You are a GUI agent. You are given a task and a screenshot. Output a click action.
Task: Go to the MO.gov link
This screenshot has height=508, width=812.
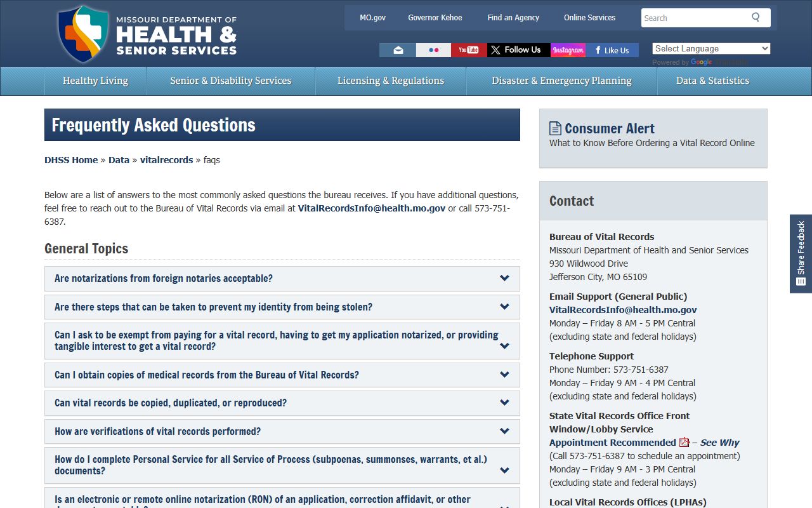coord(372,18)
